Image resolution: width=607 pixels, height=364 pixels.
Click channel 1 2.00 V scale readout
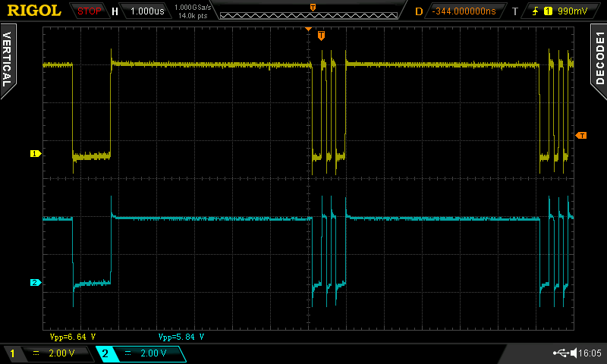61,353
